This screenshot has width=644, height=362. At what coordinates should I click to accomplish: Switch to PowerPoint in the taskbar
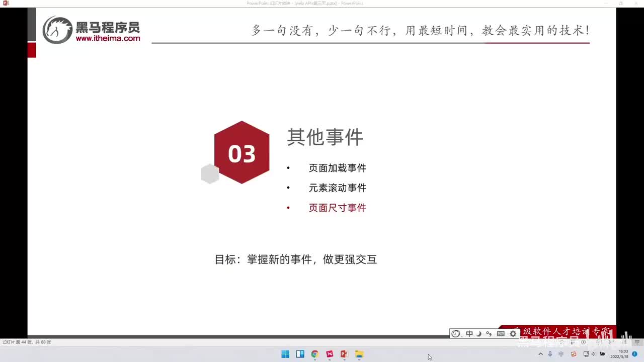click(344, 354)
